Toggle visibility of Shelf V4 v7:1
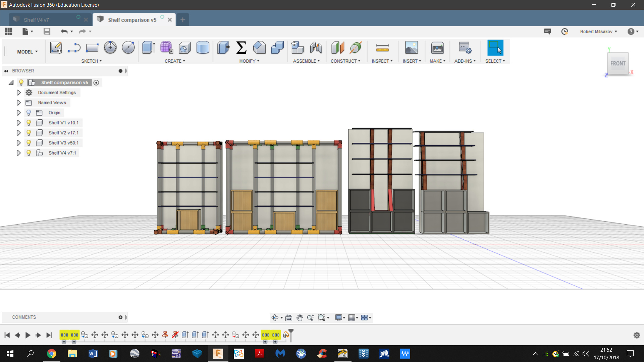This screenshot has width=644, height=362. coord(29,153)
